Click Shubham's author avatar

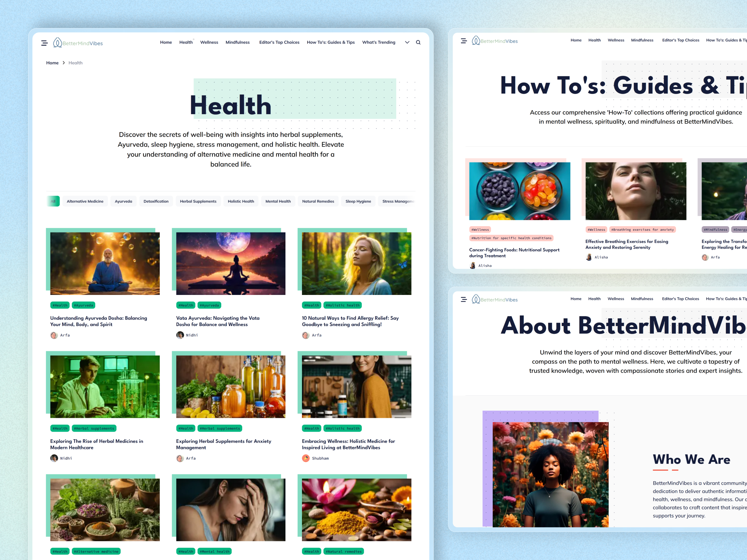point(306,458)
